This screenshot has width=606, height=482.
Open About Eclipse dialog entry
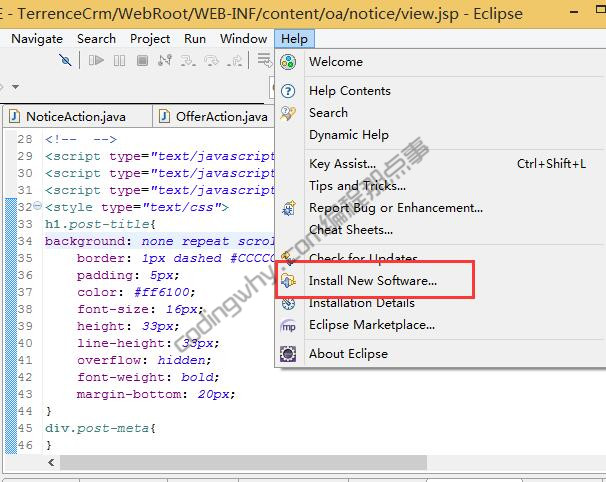348,353
